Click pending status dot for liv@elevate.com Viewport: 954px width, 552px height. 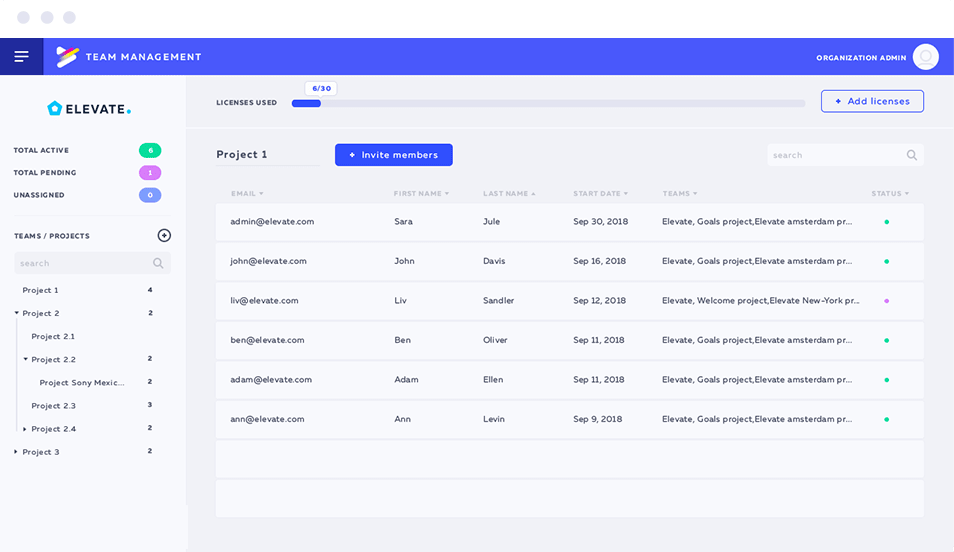(886, 301)
